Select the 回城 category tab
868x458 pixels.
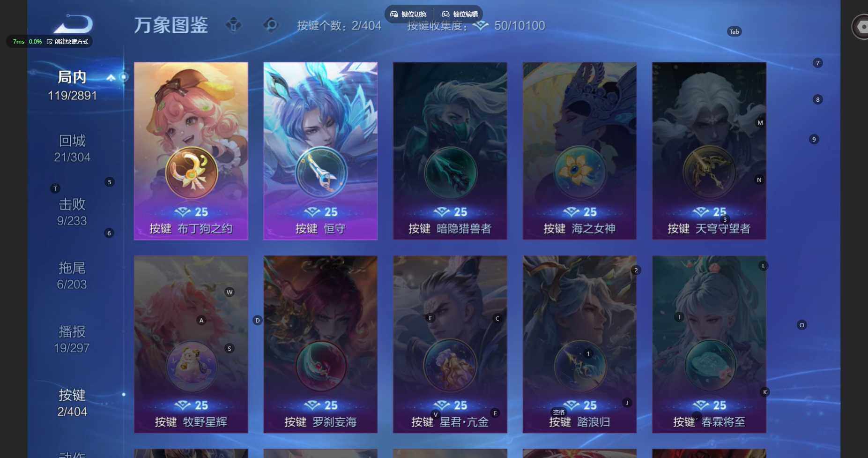click(72, 148)
